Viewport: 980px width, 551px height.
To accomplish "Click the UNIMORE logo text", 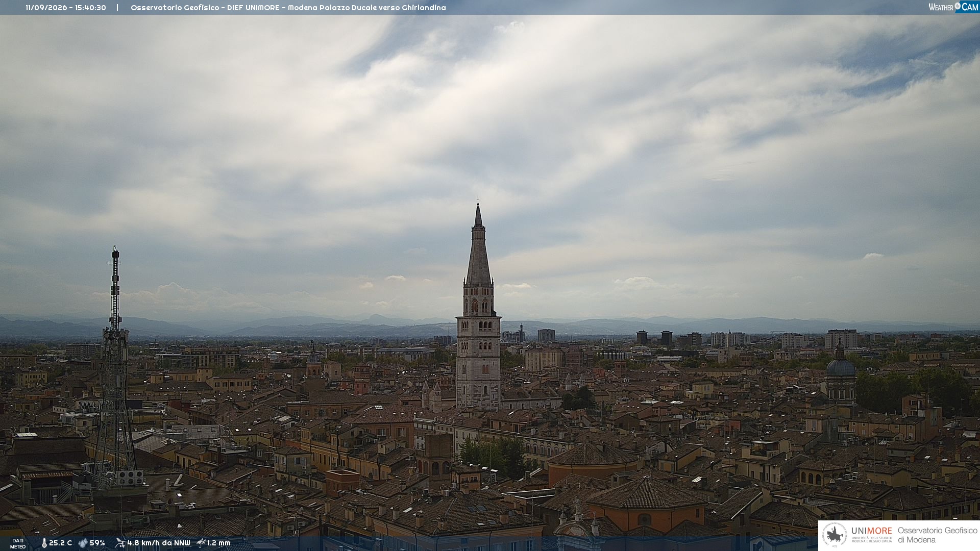I will (x=872, y=531).
